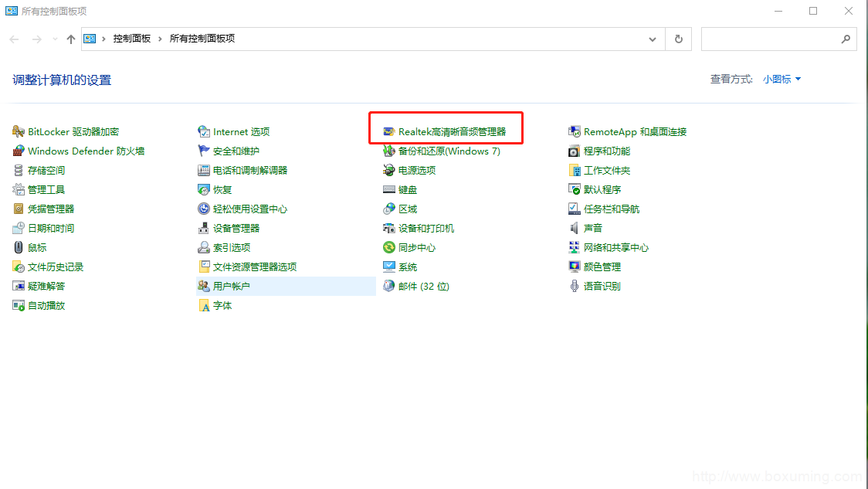Open 文件历史记录 icon
The height and width of the screenshot is (489, 868).
point(19,267)
